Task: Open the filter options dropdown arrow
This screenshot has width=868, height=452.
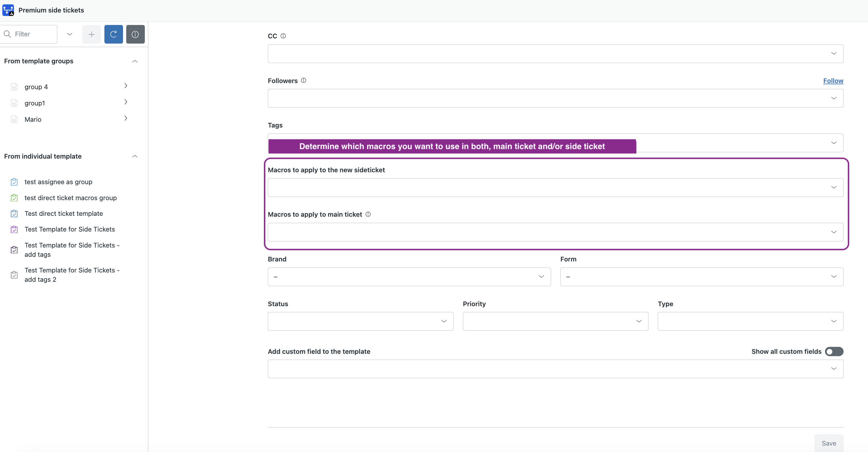Action: coord(70,34)
